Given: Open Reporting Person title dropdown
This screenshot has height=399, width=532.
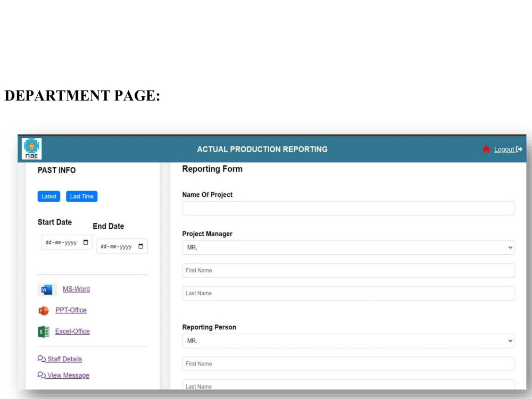Looking at the screenshot, I should click(x=348, y=341).
